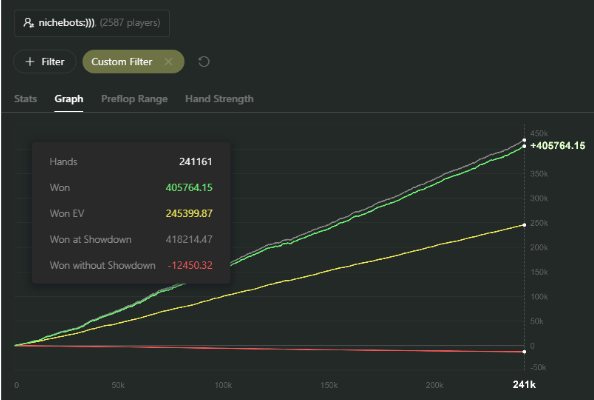The height and width of the screenshot is (400, 594).
Task: Click the 241k x-axis label
Action: click(524, 385)
